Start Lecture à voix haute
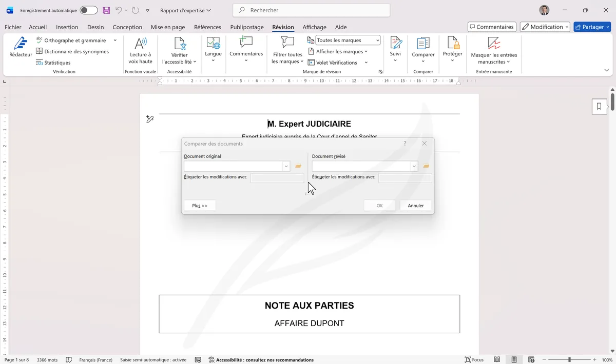Image resolution: width=616 pixels, height=364 pixels. tap(140, 49)
